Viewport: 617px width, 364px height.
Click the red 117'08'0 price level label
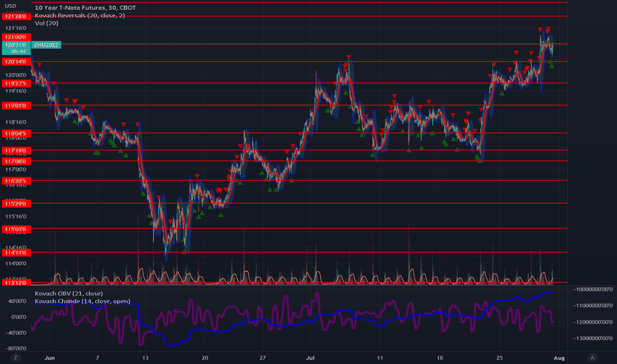(16, 161)
